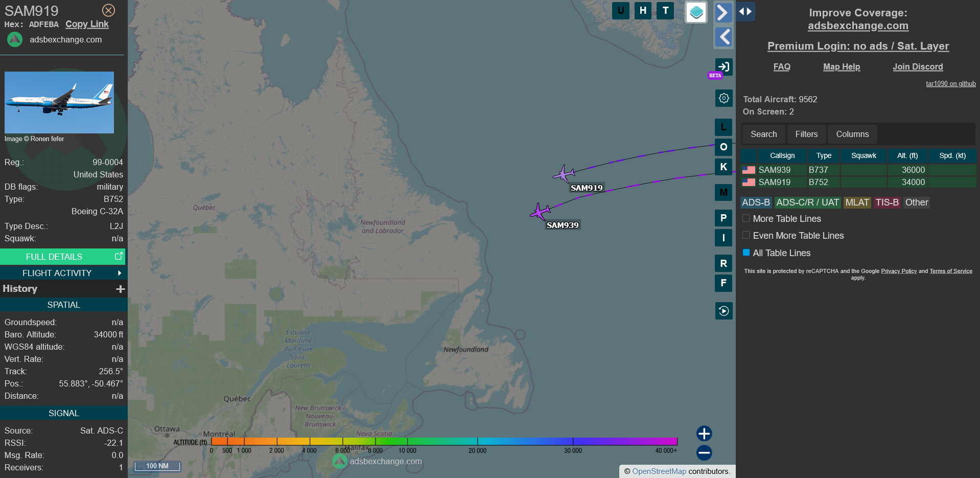Open the FAQ link
The image size is (980, 478).
click(782, 66)
